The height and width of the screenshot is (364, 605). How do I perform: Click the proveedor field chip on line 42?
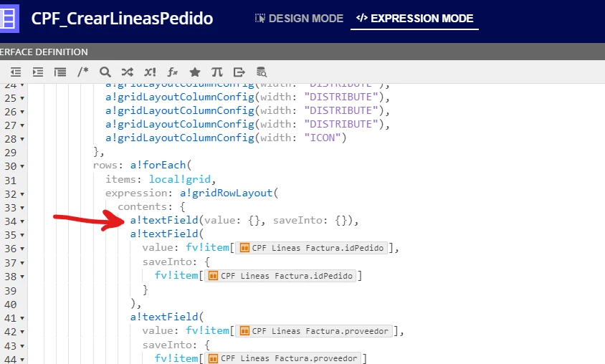coord(314,331)
